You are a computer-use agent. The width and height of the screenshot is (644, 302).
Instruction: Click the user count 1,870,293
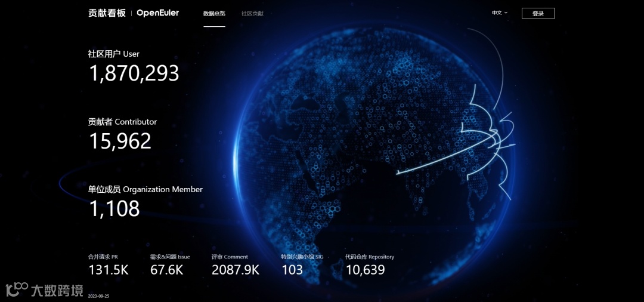[x=134, y=73]
